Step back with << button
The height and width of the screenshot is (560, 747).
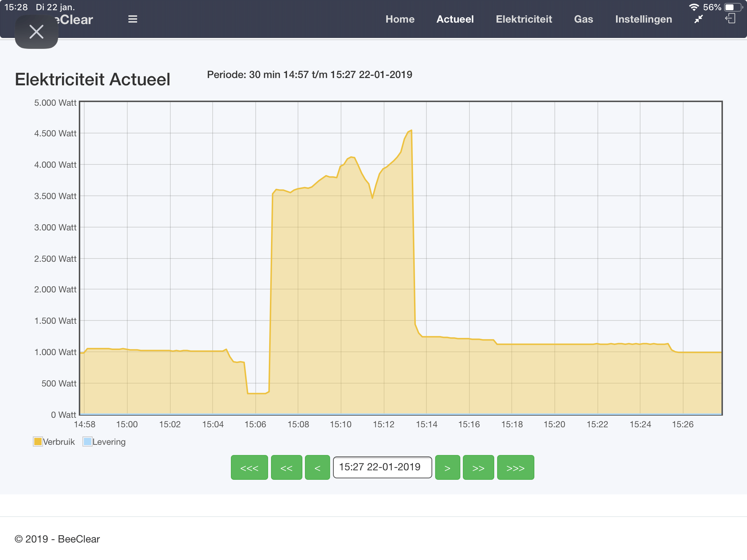[286, 467]
